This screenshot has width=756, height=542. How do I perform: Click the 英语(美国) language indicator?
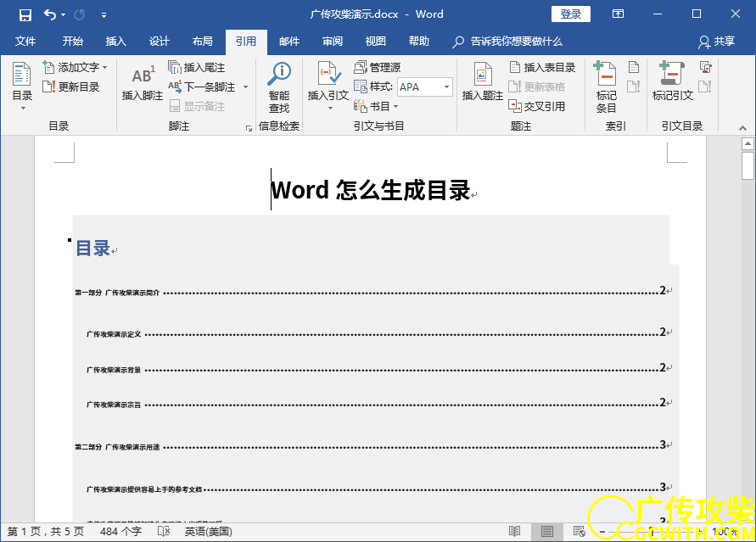point(208,532)
